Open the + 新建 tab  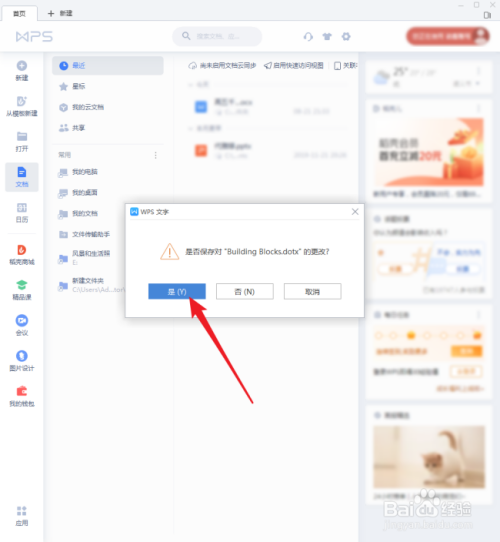(x=60, y=13)
